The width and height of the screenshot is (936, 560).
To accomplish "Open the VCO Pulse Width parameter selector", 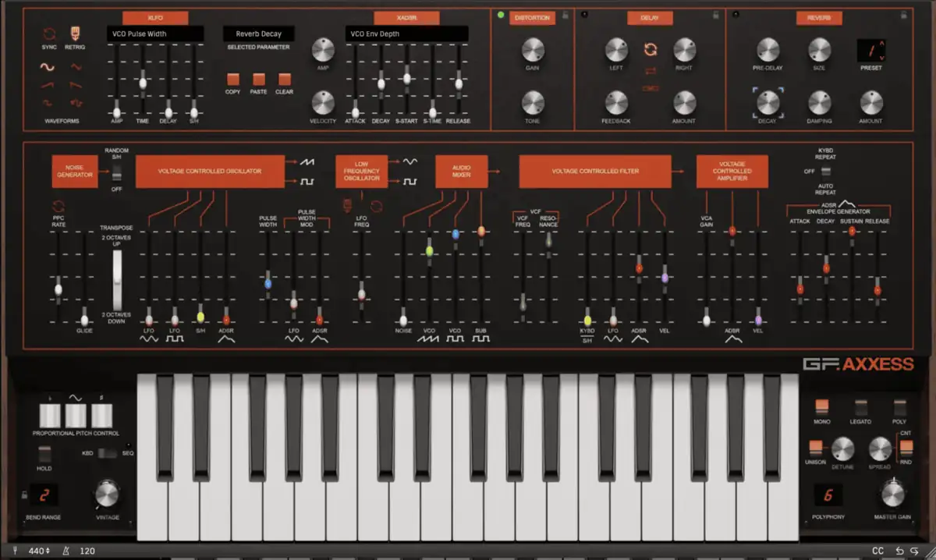I will coord(154,34).
